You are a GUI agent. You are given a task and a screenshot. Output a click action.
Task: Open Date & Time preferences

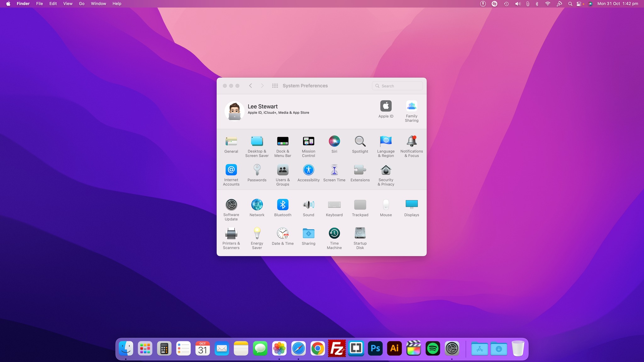click(x=283, y=237)
